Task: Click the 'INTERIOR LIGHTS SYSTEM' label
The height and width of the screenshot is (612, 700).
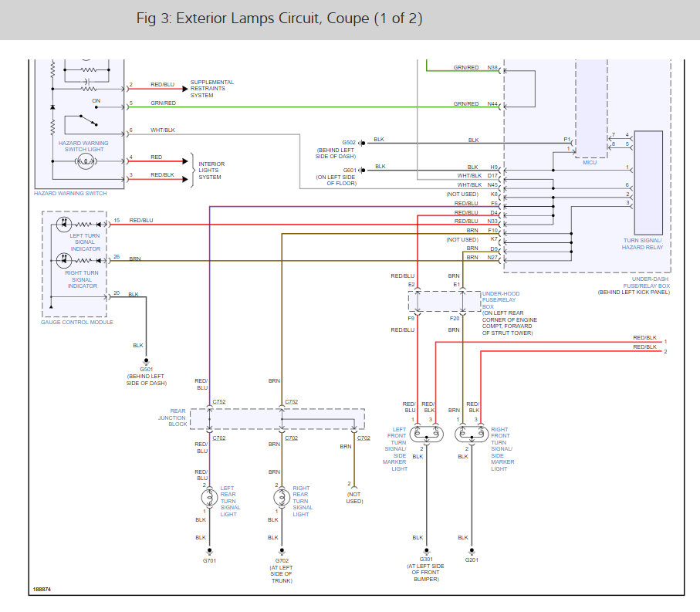Action: pyautogui.click(x=211, y=171)
